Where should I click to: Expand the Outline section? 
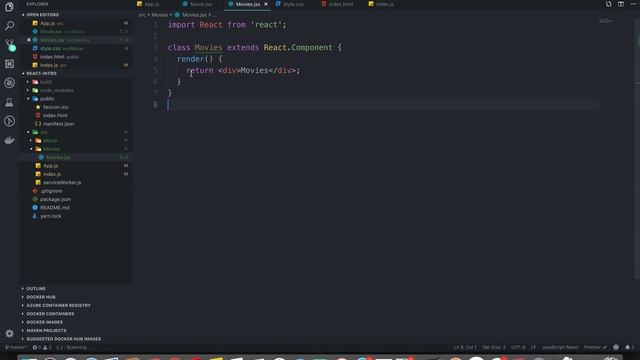(x=36, y=289)
